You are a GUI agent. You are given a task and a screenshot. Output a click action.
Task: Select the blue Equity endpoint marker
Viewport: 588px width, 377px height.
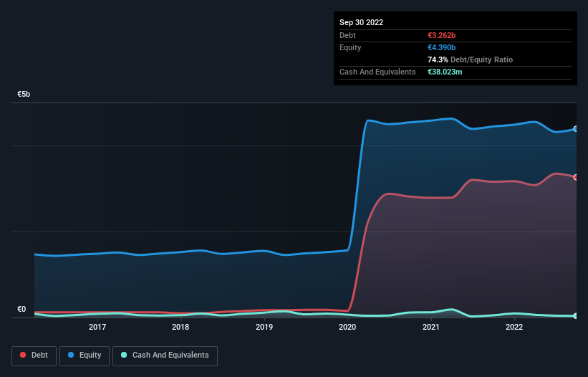[x=576, y=129]
